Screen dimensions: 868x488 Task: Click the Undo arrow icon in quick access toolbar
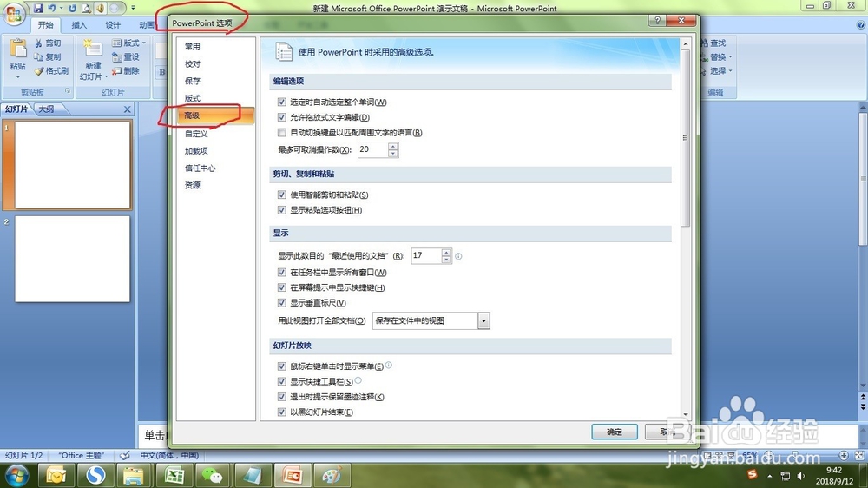[51, 9]
